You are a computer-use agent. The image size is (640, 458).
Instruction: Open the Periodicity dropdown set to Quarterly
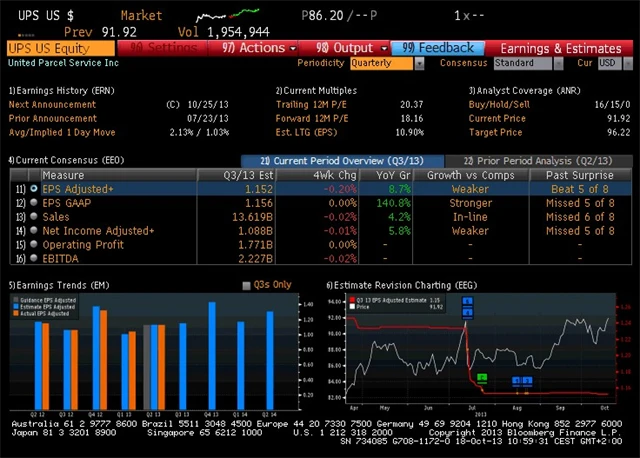click(387, 63)
